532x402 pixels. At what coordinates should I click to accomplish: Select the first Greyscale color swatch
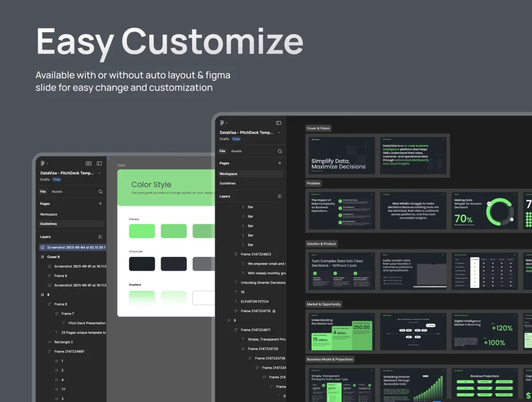point(142,264)
